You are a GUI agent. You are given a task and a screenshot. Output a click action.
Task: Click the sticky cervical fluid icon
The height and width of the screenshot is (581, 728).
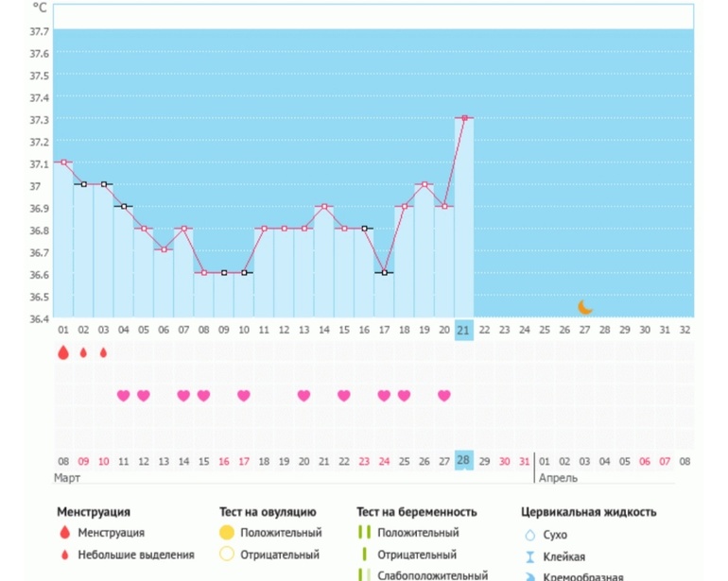pyautogui.click(x=529, y=556)
